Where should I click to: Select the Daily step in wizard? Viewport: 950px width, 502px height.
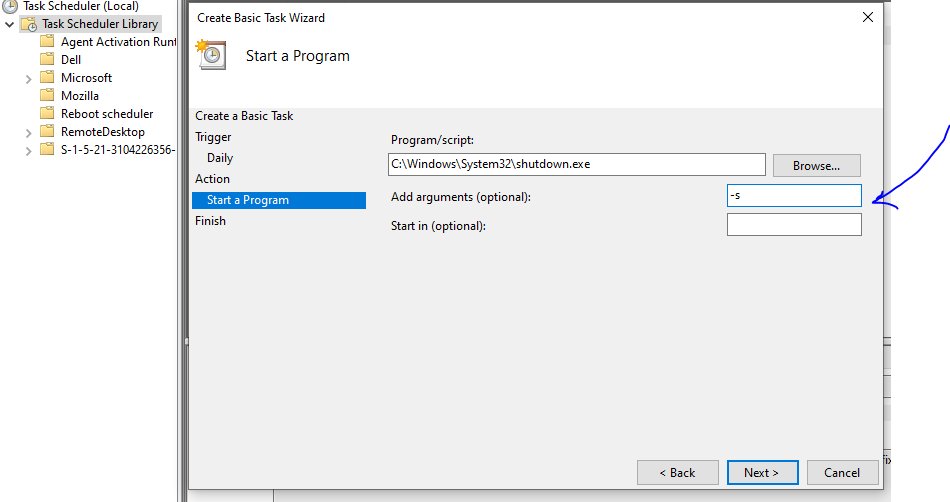coord(220,158)
